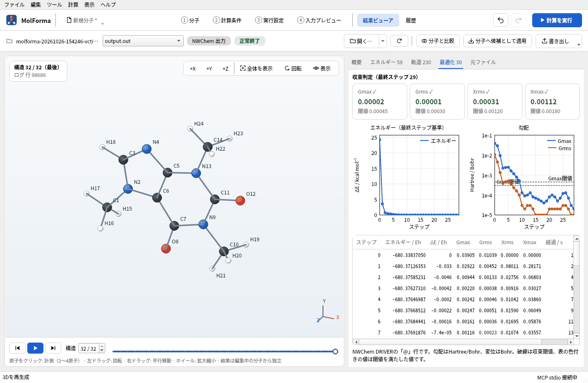This screenshot has height=383, width=588.
Task: Switch to the 元ファイル tab
Action: (483, 62)
